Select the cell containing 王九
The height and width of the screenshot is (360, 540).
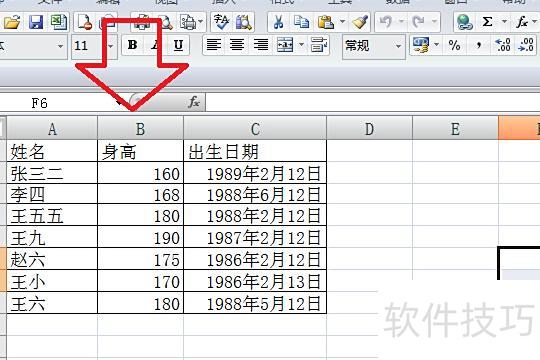point(52,237)
